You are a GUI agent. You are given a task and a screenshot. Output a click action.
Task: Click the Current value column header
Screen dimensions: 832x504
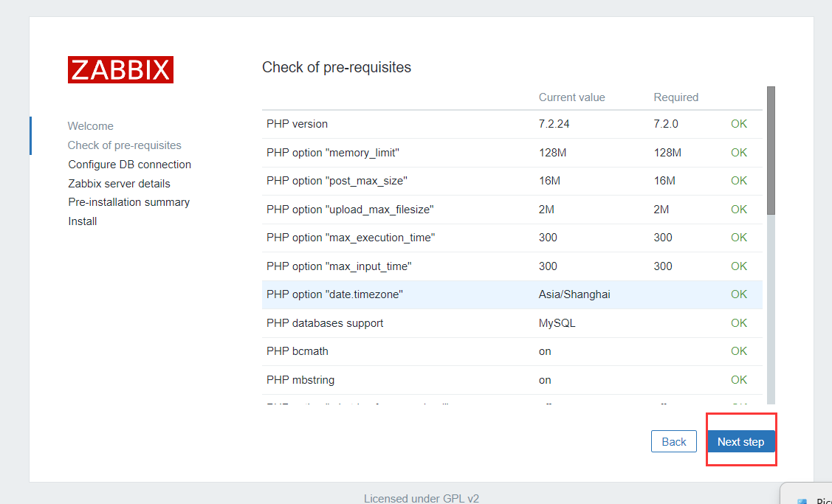click(571, 97)
